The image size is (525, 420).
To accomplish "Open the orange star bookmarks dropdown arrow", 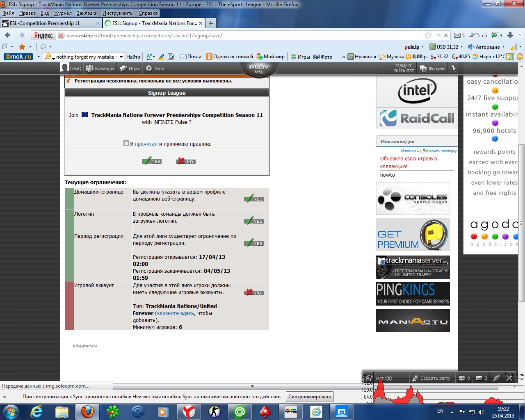I will 30,47.
